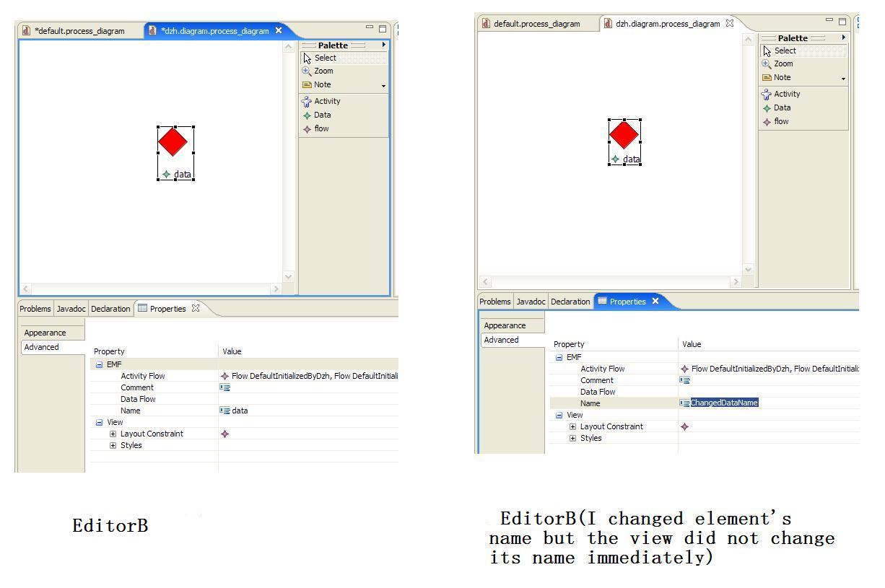The width and height of the screenshot is (885, 588).
Task: Minimize the left editor area
Action: (370, 28)
